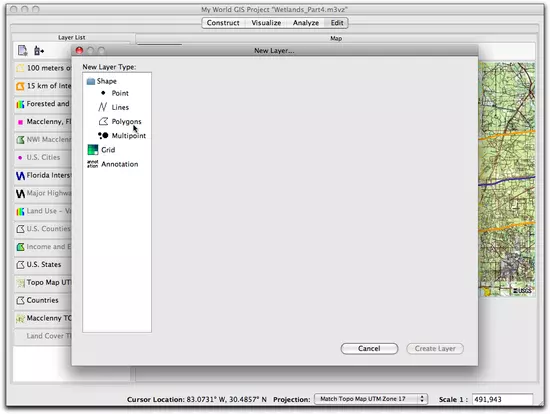Choose Multipoint in New Layer Type list

[128, 136]
